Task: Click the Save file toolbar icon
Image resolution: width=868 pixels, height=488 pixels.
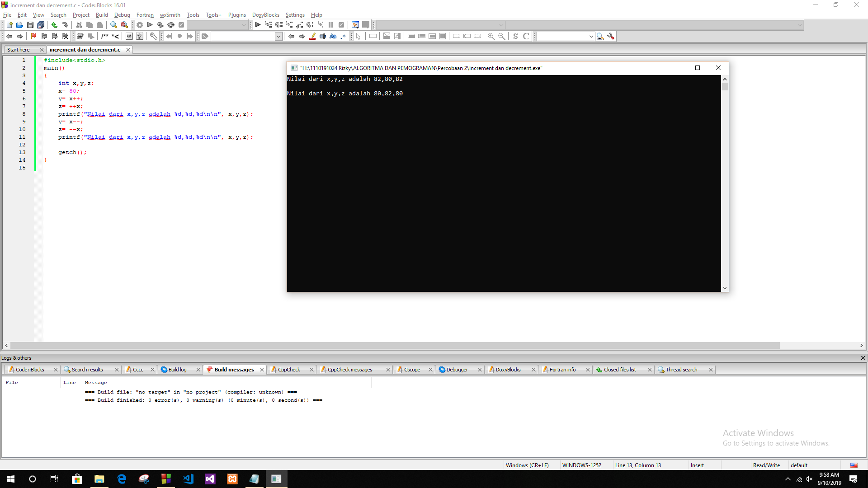Action: tap(30, 25)
